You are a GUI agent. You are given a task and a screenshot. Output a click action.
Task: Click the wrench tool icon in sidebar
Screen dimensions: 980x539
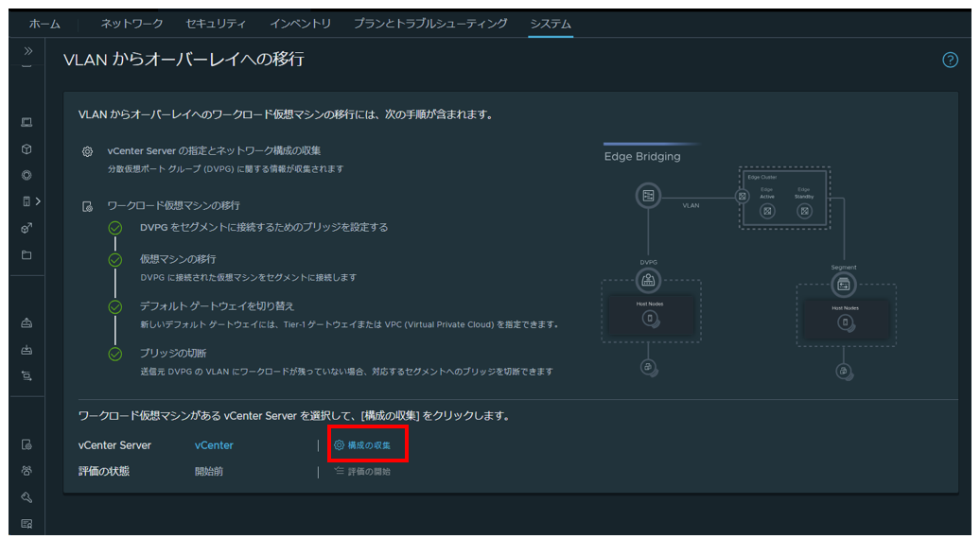[x=26, y=497]
